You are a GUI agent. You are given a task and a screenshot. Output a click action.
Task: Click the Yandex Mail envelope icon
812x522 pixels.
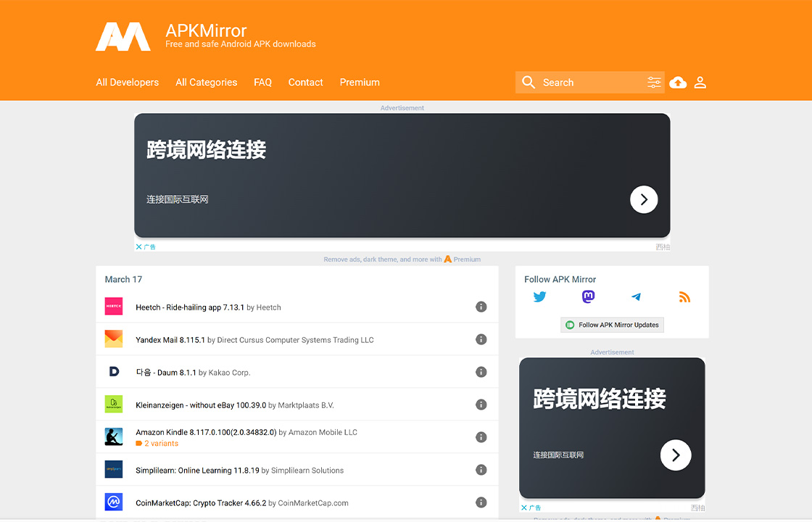click(114, 339)
